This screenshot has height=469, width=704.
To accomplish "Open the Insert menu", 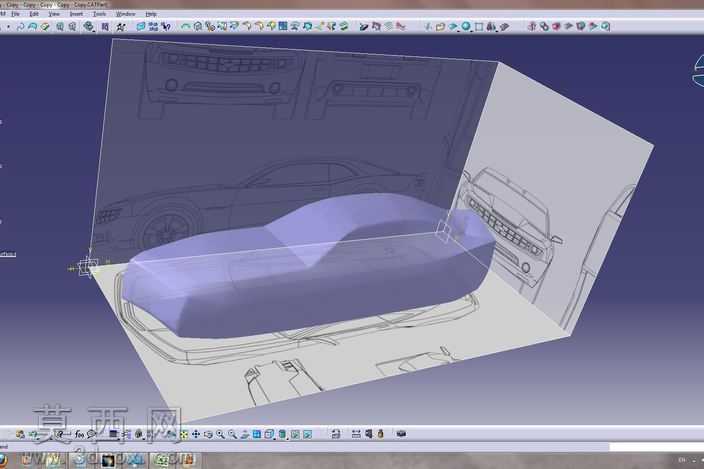I will click(76, 14).
